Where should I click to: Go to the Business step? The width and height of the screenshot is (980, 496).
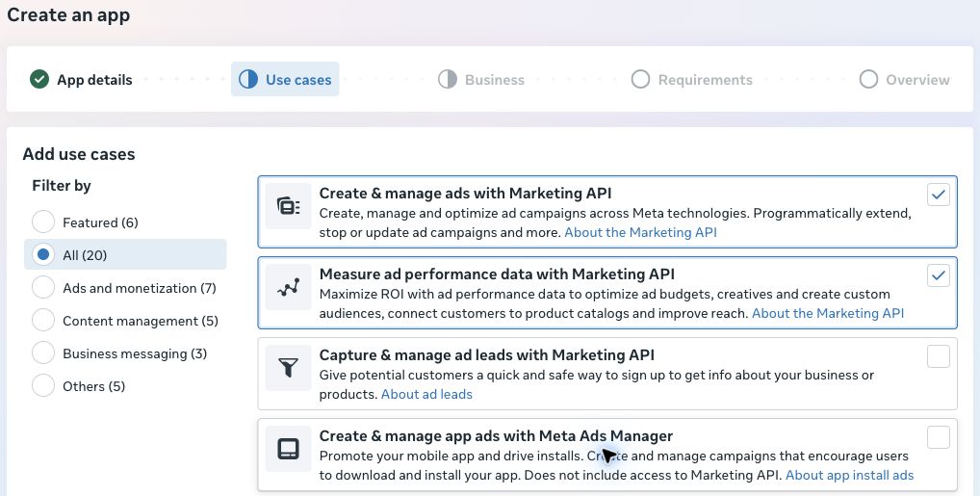coord(481,79)
